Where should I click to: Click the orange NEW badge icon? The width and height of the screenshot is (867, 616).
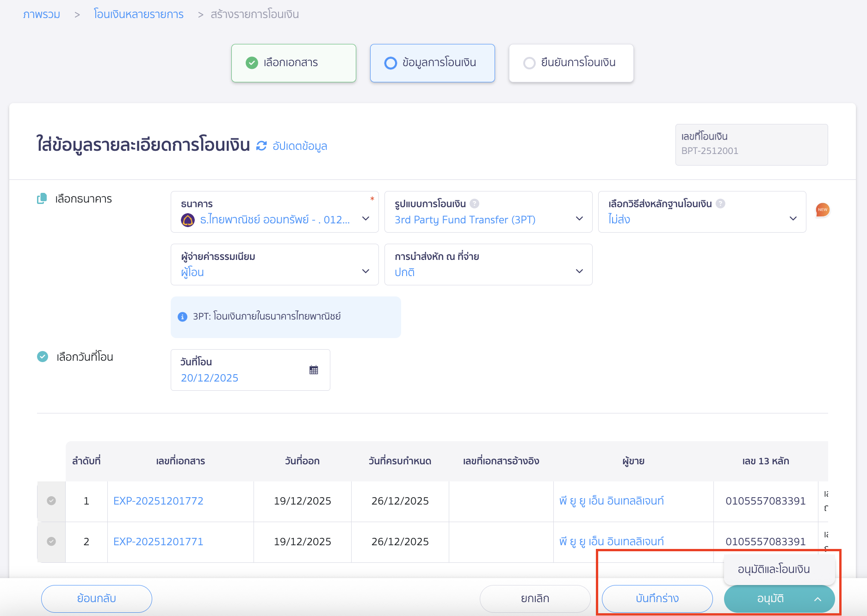[x=822, y=210]
